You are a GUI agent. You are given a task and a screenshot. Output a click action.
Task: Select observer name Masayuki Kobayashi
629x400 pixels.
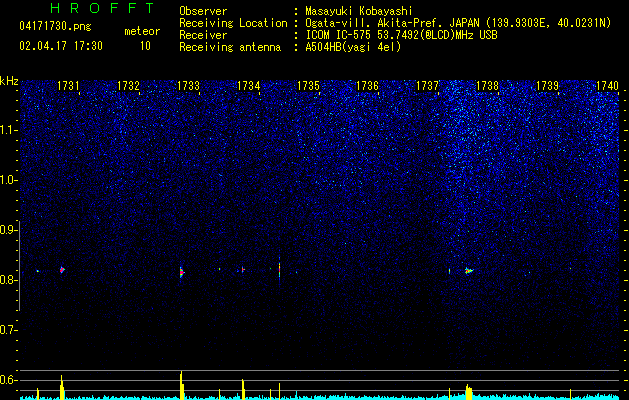pyautogui.click(x=359, y=11)
